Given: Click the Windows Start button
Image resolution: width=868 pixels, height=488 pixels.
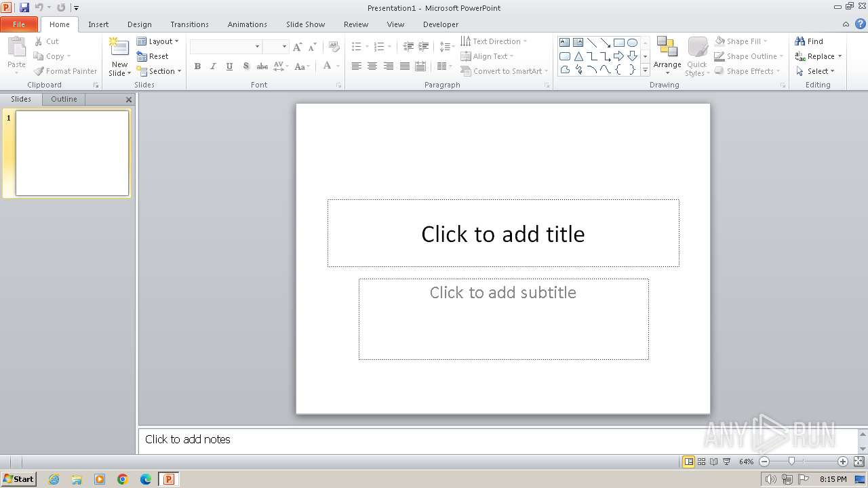Looking at the screenshot, I should point(18,479).
